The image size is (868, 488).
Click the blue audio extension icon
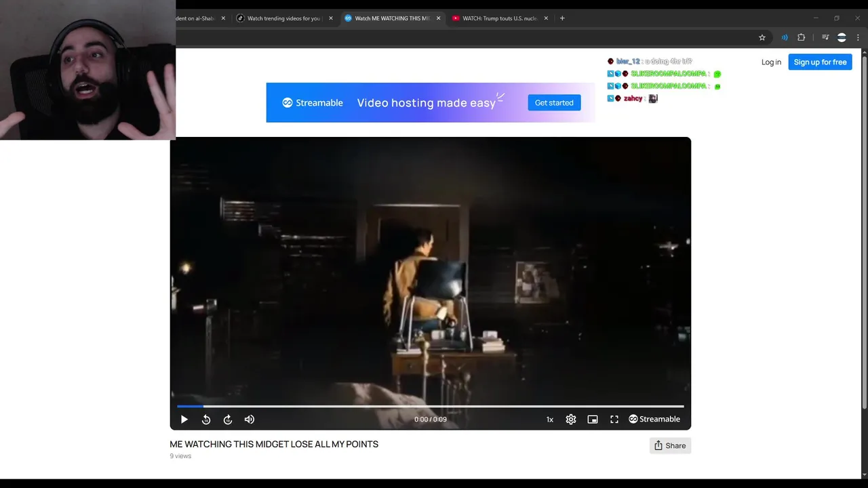click(x=785, y=37)
